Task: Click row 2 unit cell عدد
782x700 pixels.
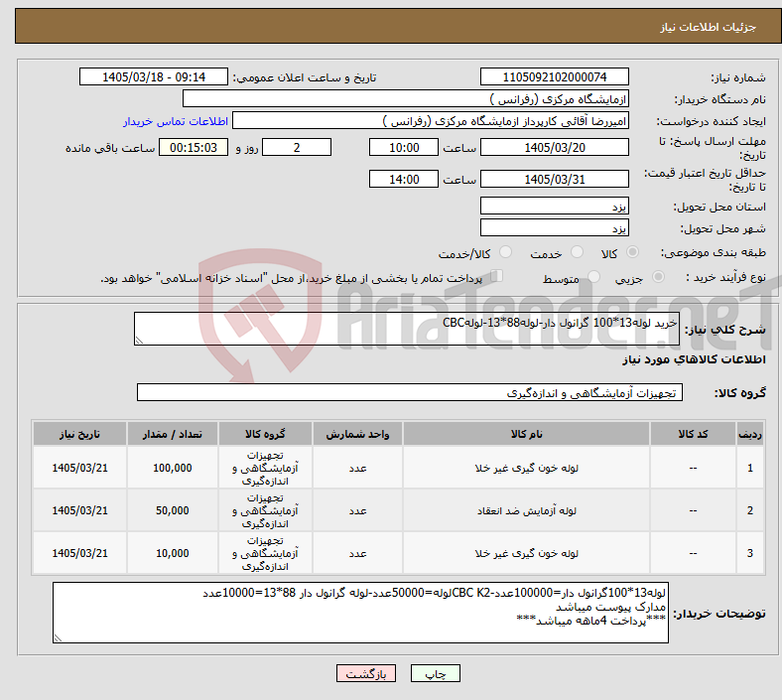Action: click(357, 511)
